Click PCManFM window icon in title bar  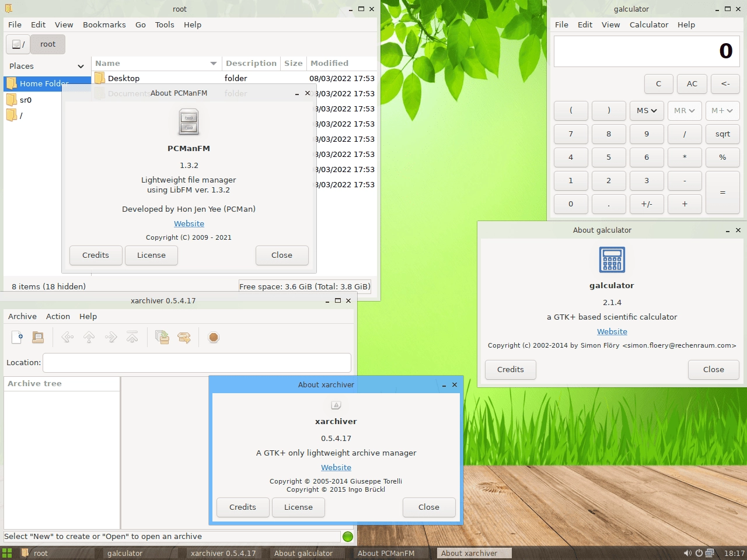click(x=8, y=9)
